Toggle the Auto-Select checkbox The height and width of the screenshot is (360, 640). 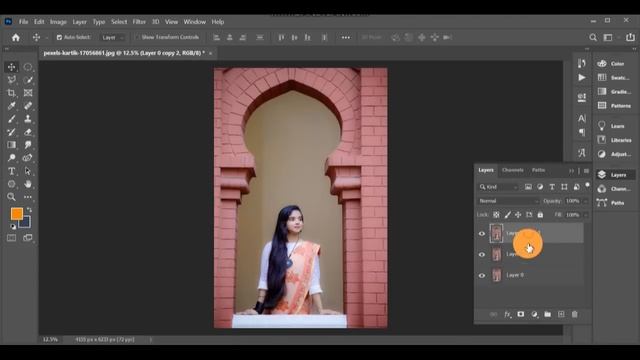pos(59,37)
